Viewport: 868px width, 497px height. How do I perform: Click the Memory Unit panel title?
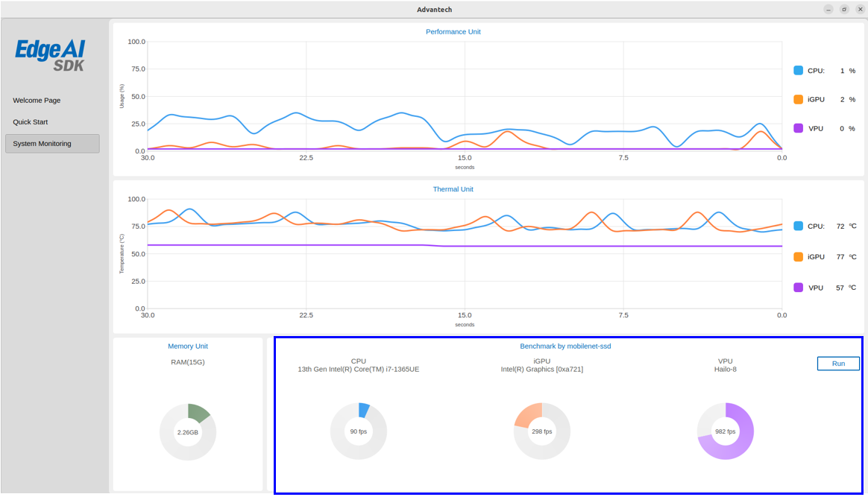tap(188, 346)
